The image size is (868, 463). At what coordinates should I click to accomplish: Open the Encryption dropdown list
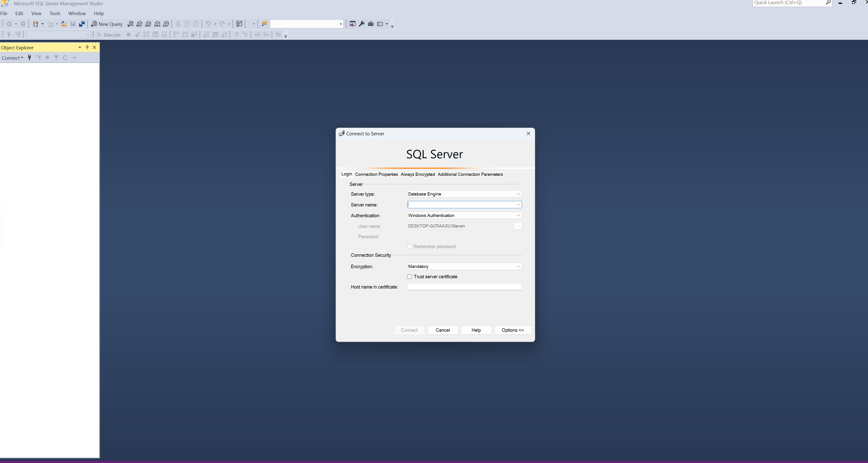click(x=518, y=267)
